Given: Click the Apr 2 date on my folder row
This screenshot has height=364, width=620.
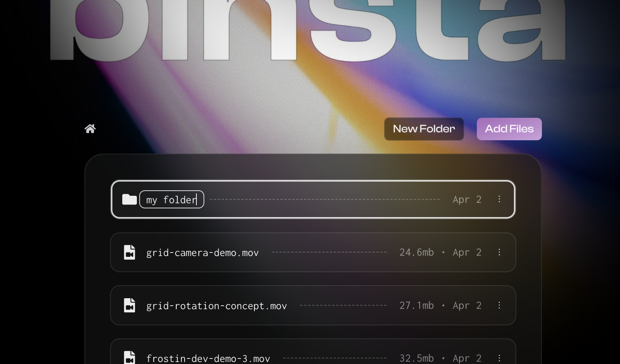Looking at the screenshot, I should [x=467, y=199].
